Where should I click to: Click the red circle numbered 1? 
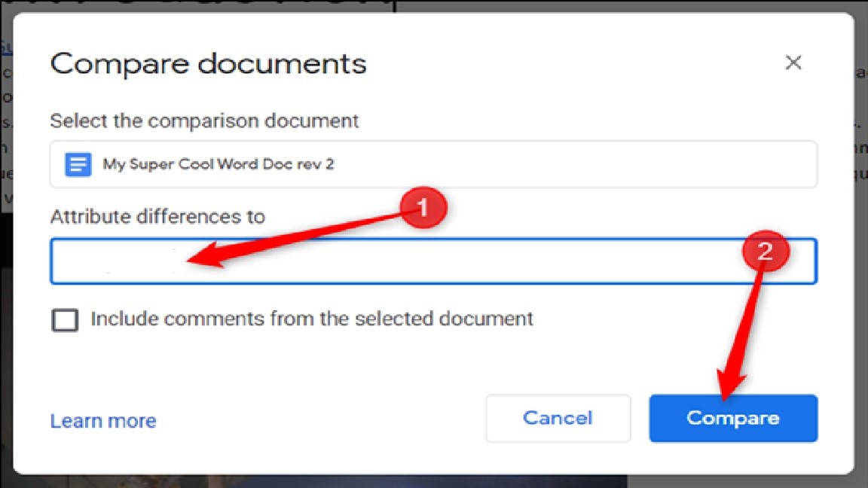423,208
